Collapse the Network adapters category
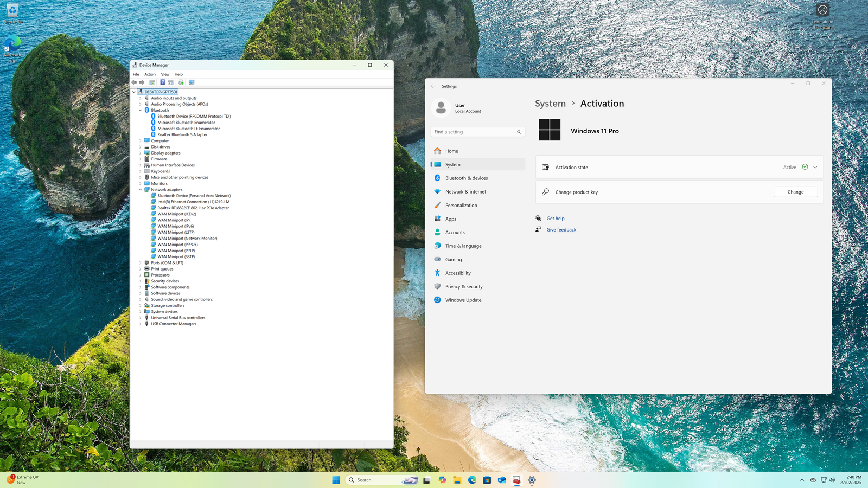The width and height of the screenshot is (868, 488). pos(140,190)
